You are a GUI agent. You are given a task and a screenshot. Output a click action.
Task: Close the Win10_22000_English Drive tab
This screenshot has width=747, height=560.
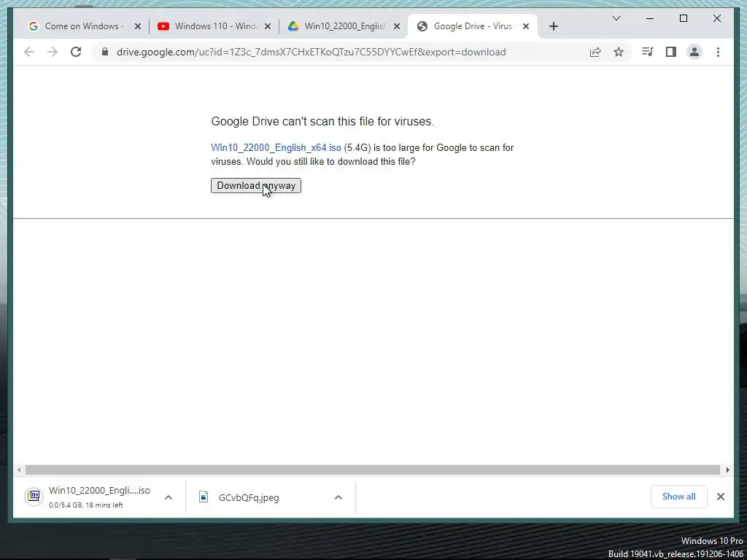click(397, 26)
